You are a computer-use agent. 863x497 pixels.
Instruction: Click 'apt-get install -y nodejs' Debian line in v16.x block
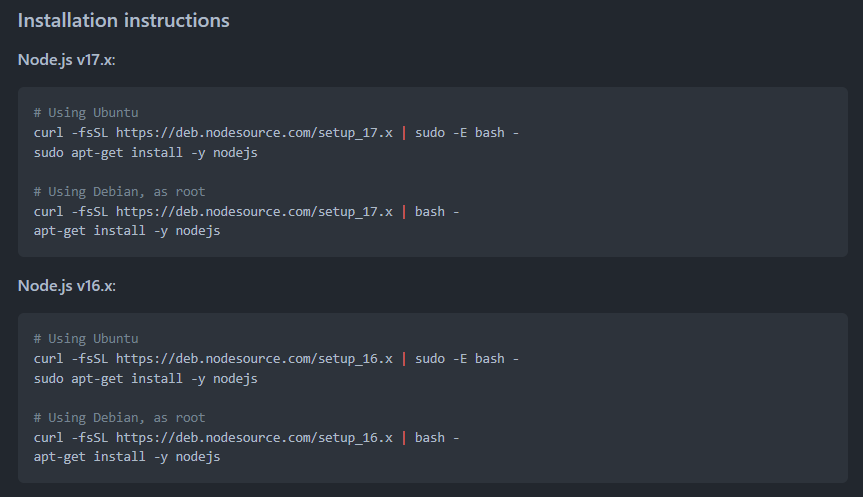127,457
